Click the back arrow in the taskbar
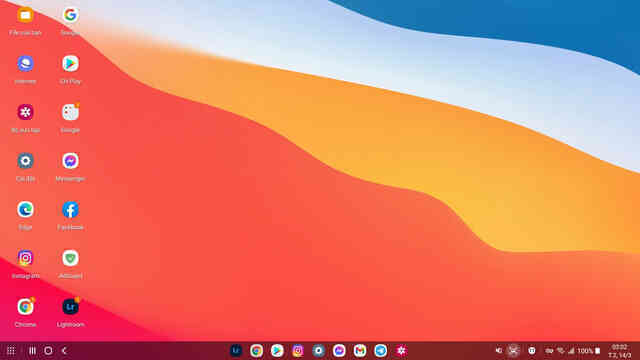 click(x=64, y=351)
